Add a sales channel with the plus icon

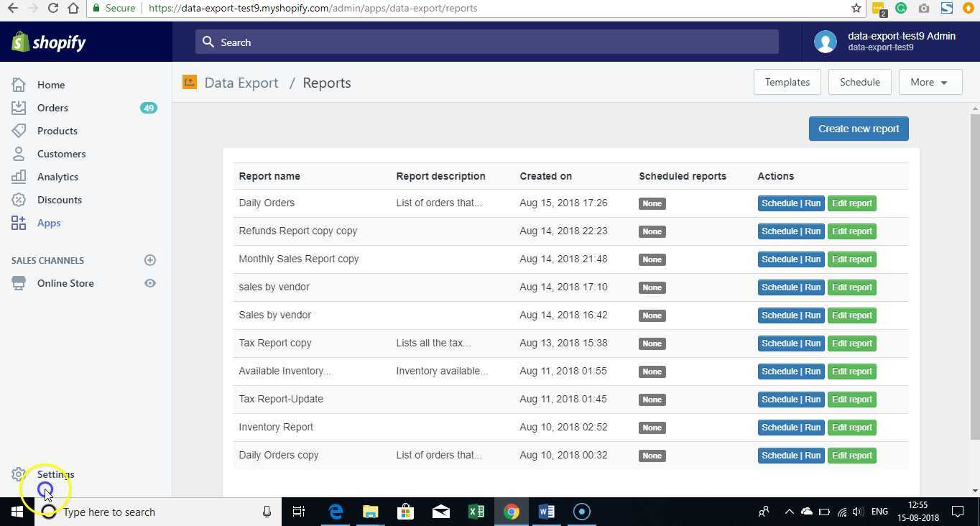click(x=149, y=259)
